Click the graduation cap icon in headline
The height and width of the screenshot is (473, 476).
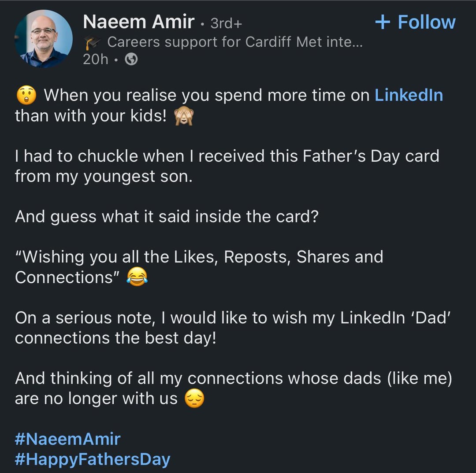[92, 42]
